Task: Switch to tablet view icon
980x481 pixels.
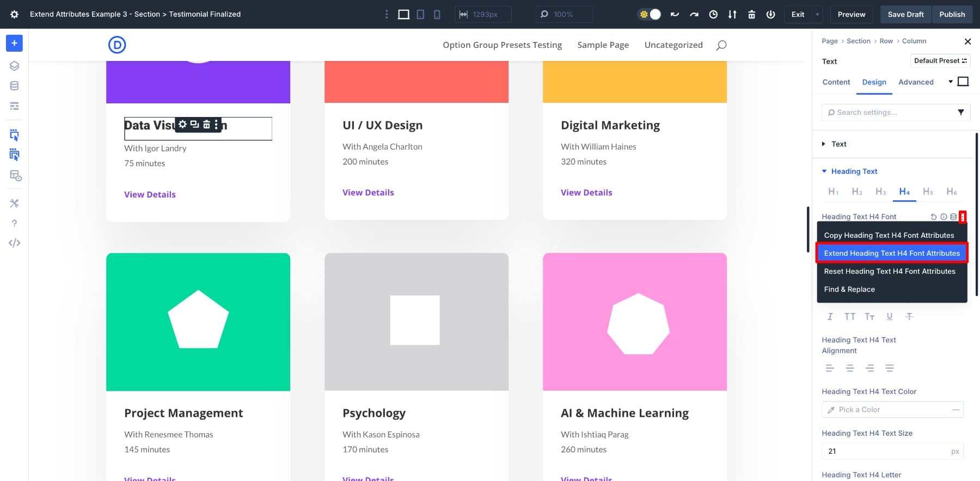Action: tap(420, 15)
